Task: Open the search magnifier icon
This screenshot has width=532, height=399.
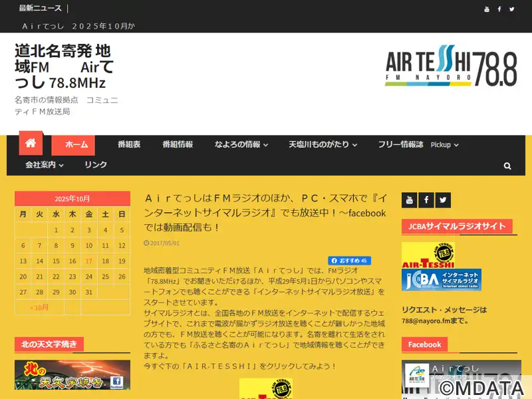Action: point(507,166)
